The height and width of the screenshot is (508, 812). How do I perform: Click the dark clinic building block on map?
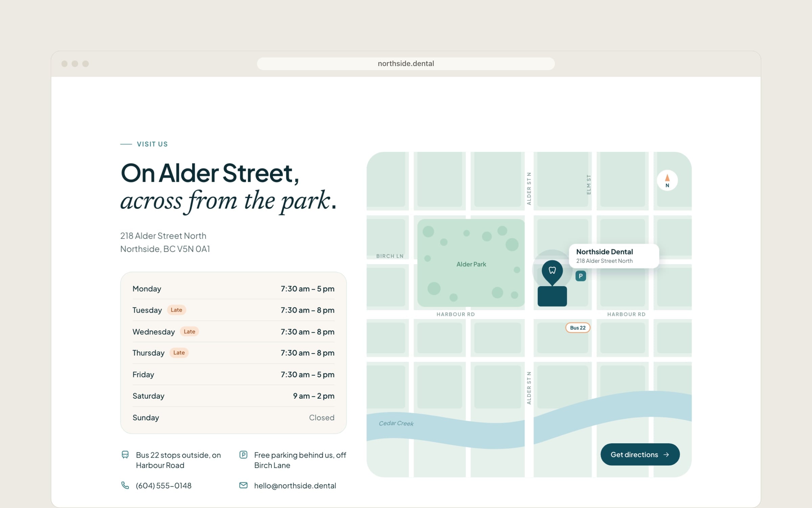tap(552, 296)
